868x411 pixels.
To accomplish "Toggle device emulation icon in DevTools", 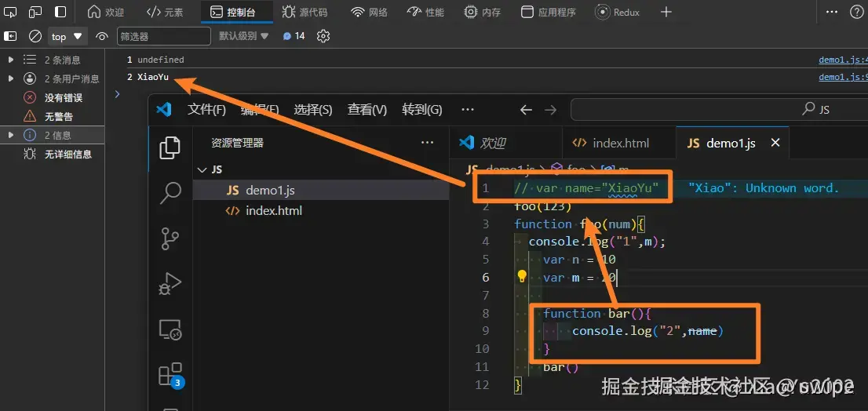I will [35, 12].
